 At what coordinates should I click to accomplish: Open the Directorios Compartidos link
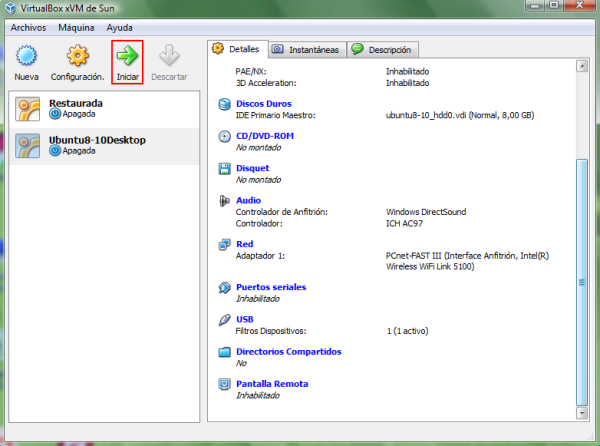tap(288, 352)
